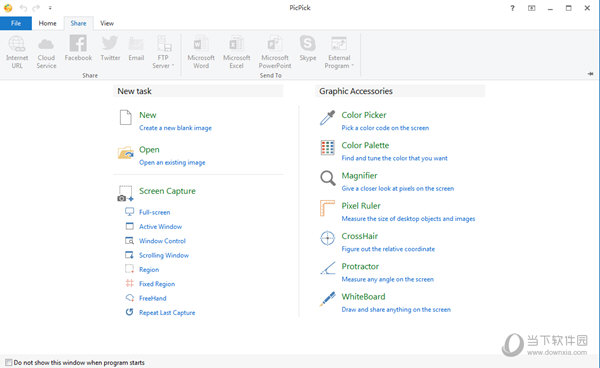Screen dimensions: 600x368
Task: Click the Magnifier title link
Action: click(359, 176)
